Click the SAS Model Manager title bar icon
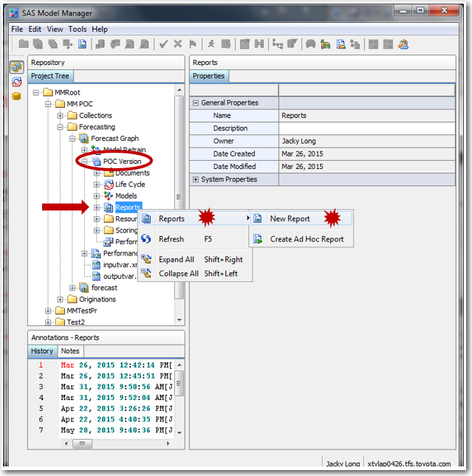The height and width of the screenshot is (476, 472). 14,13
